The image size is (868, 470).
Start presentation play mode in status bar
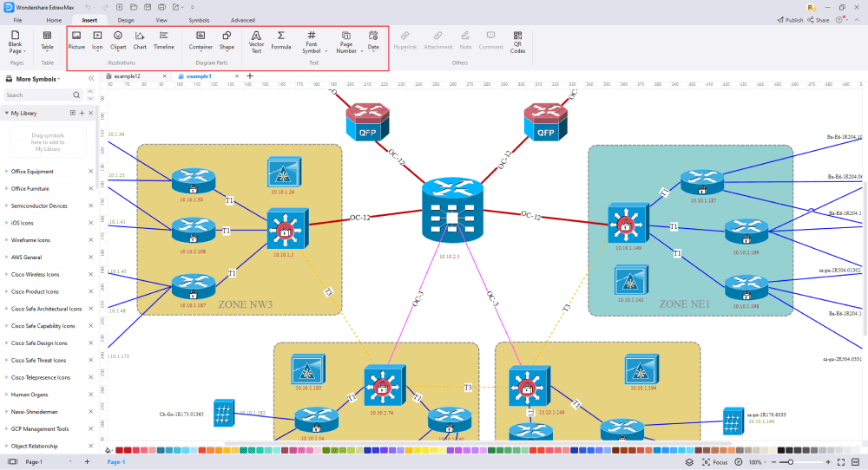[x=739, y=462]
